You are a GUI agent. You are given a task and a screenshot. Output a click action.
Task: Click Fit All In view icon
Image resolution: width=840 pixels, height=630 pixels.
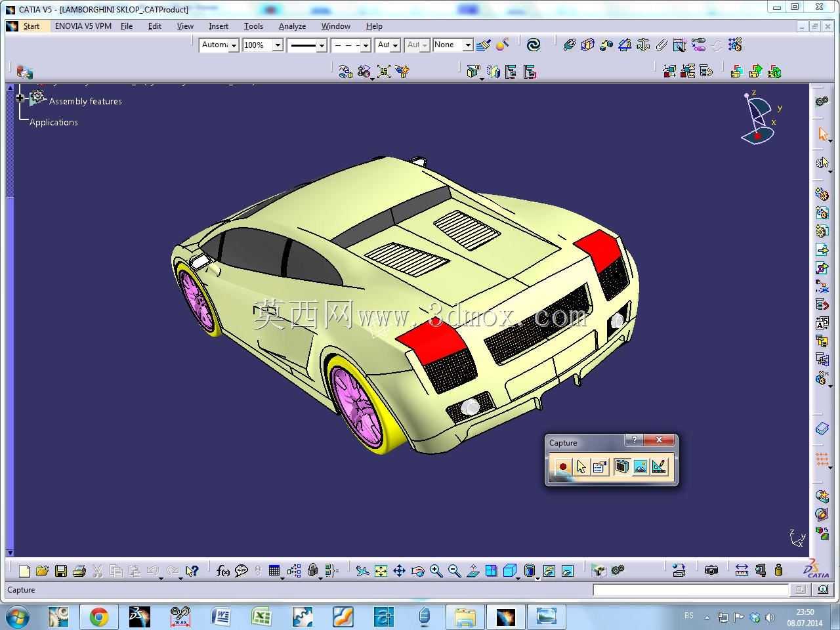381,571
